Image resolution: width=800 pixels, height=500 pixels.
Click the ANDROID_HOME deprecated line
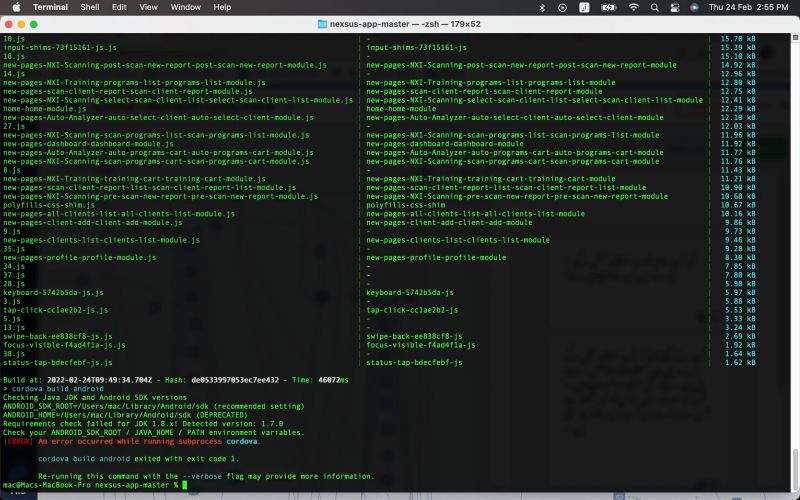coord(125,415)
